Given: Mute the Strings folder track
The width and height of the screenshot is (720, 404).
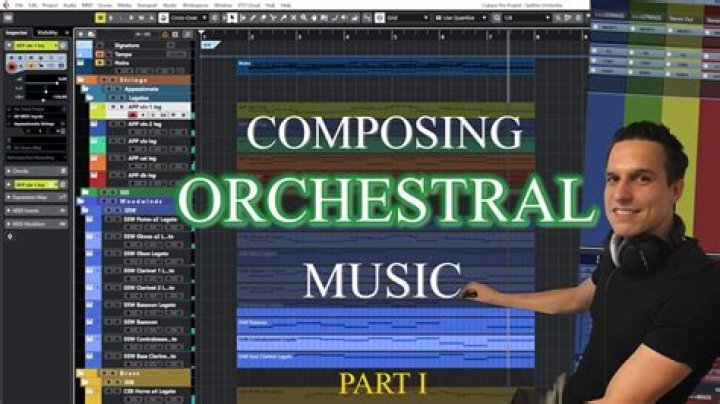Looking at the screenshot, I should point(104,80).
